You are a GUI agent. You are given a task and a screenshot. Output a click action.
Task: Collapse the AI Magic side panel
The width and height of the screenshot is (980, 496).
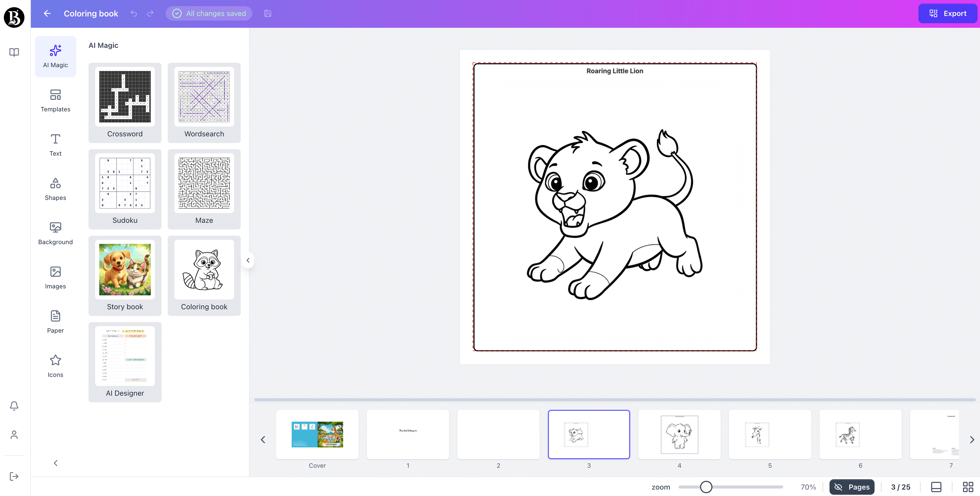click(x=248, y=260)
